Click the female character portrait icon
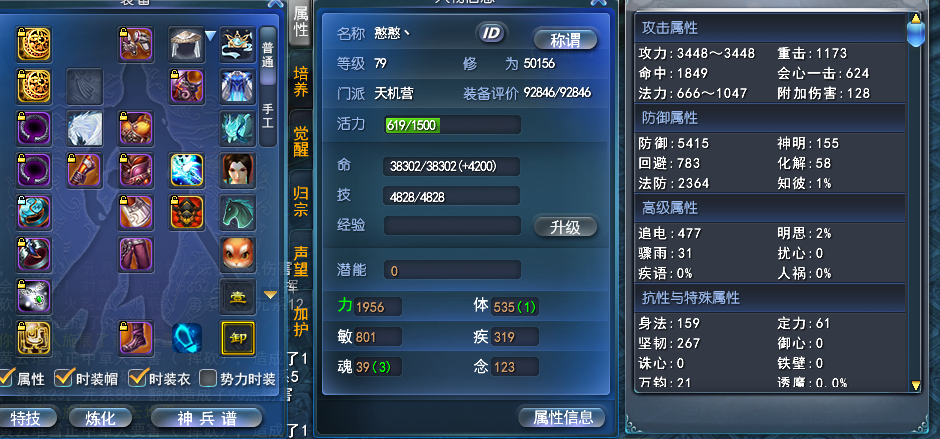 pyautogui.click(x=237, y=170)
